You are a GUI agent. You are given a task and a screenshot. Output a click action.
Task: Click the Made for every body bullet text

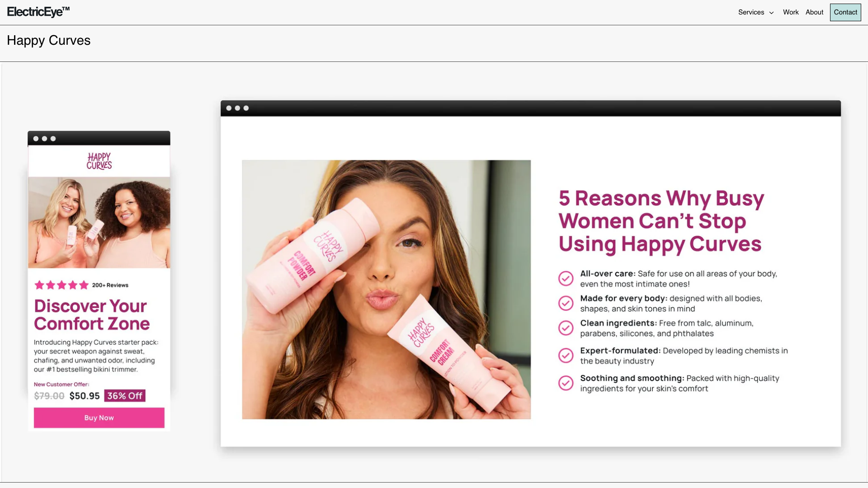[671, 304]
